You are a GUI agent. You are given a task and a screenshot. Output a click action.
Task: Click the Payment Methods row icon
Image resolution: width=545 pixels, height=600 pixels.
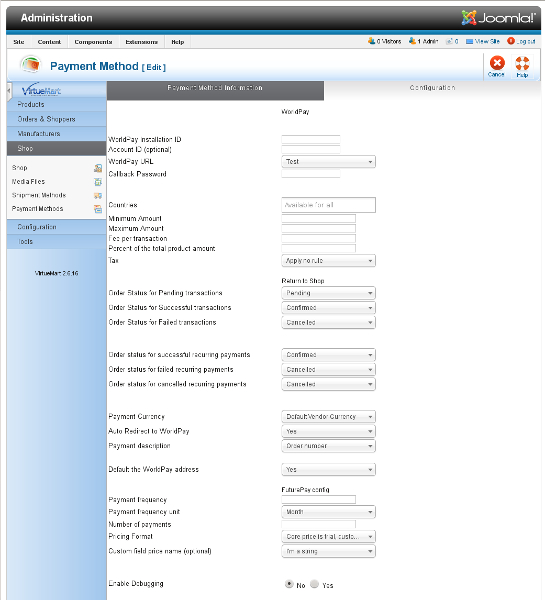tap(98, 209)
